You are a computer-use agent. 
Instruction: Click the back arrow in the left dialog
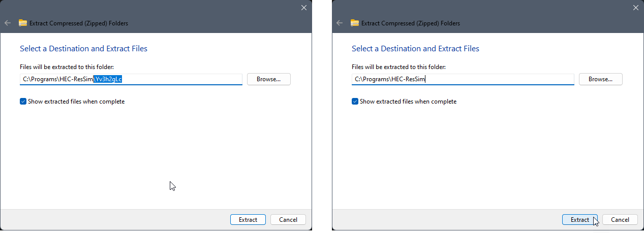8,23
